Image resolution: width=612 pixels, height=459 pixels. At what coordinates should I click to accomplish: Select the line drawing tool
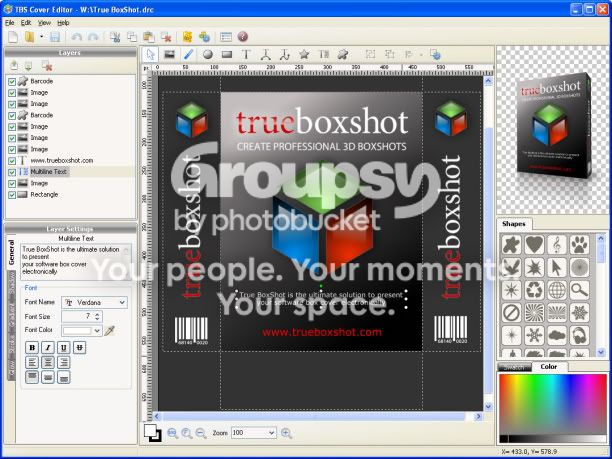[x=188, y=55]
